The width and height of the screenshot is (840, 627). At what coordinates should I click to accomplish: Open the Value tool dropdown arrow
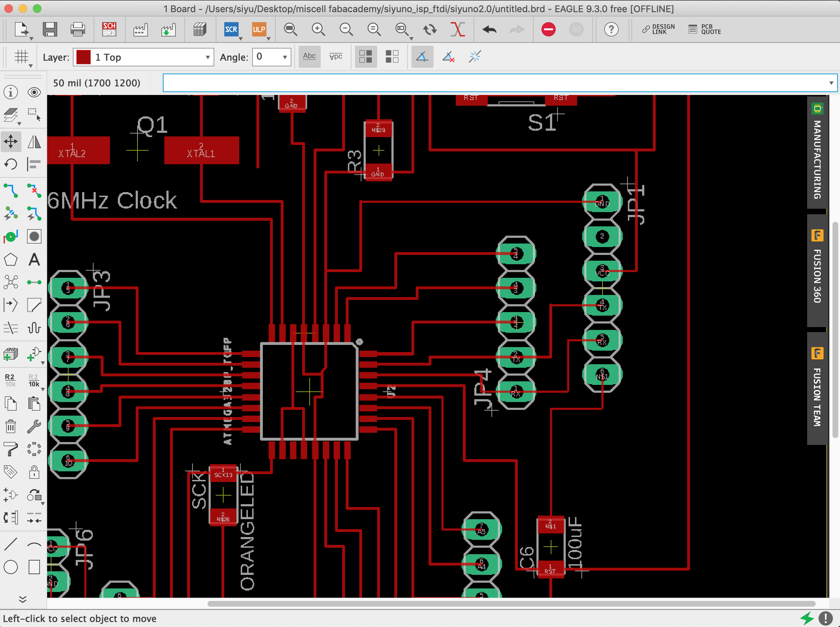(x=43, y=390)
